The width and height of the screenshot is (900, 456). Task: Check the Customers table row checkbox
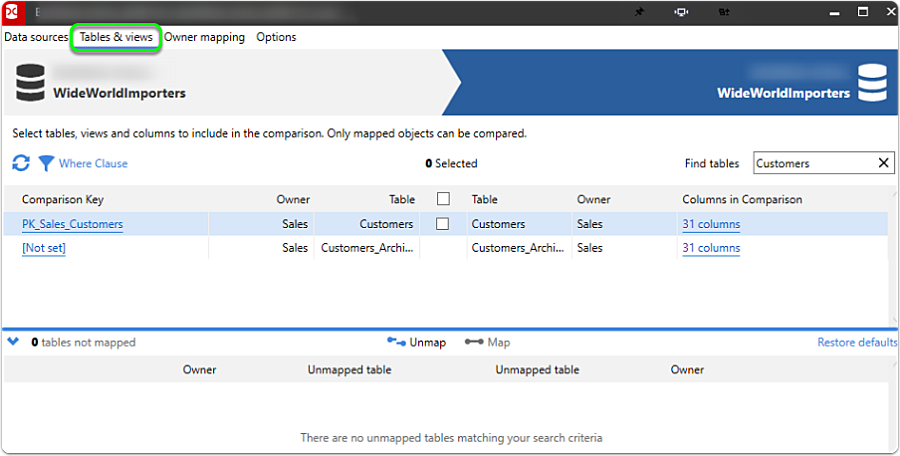pos(442,224)
